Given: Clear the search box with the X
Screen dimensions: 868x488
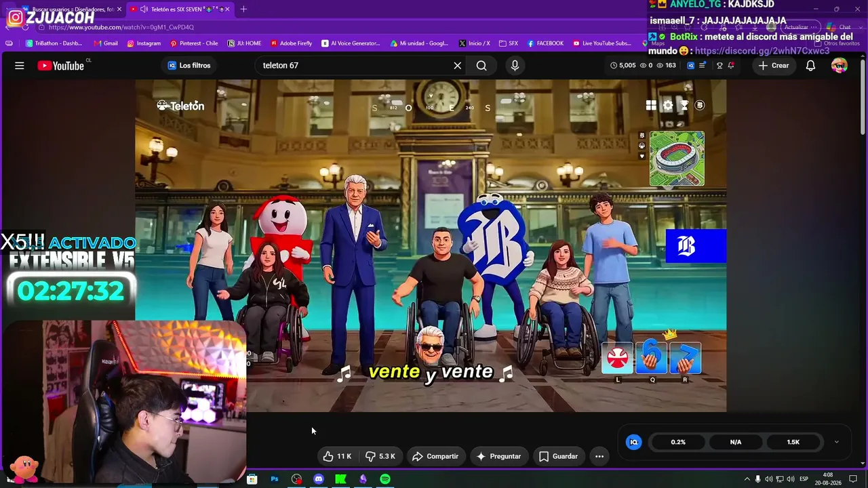Looking at the screenshot, I should [458, 66].
